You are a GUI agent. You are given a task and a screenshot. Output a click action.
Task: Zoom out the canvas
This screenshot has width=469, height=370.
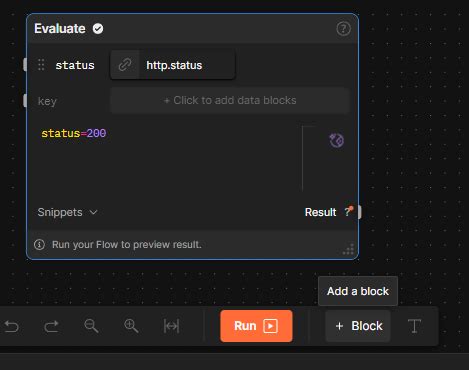tap(91, 326)
